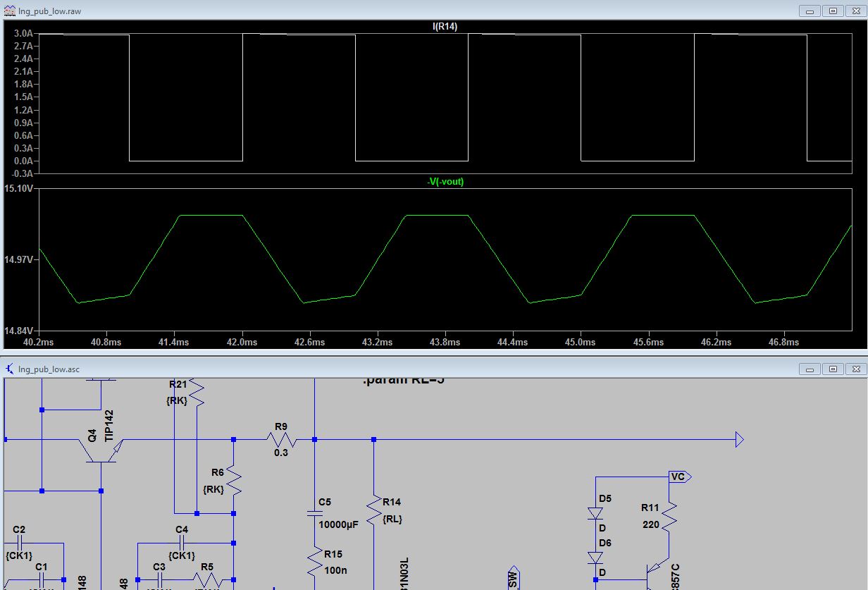868x590 pixels.
Task: Click the lng_pub_low.asc window icon
Action: click(10, 369)
